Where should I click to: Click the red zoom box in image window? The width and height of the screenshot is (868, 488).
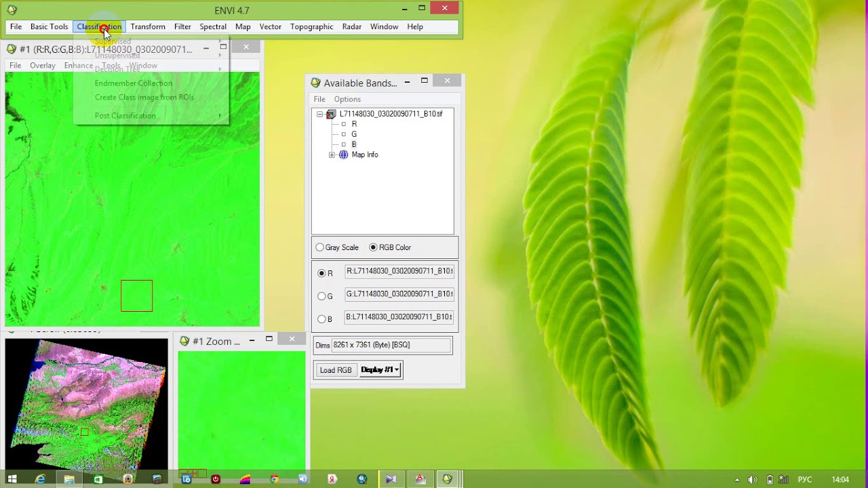point(136,296)
